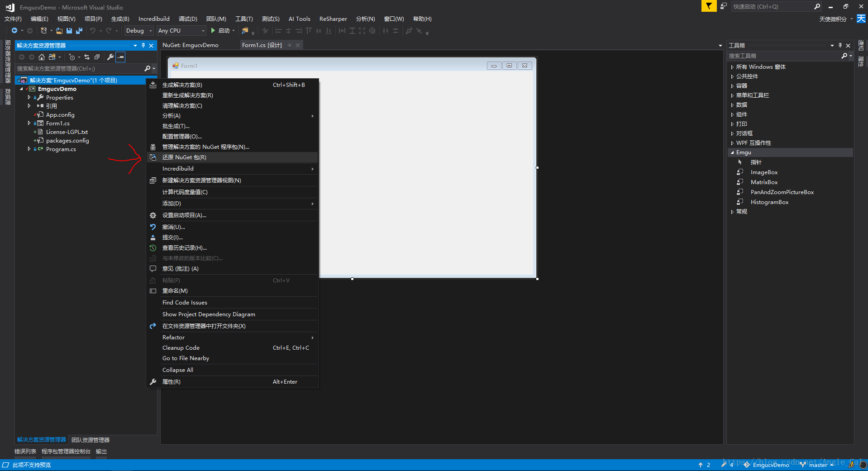Open the Any CPU platform dropdown

click(181, 30)
